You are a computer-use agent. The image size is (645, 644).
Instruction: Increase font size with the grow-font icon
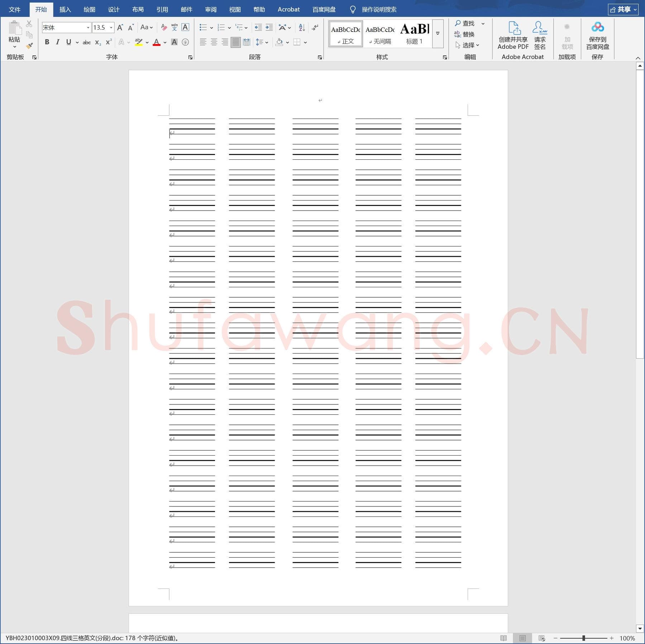pos(120,28)
